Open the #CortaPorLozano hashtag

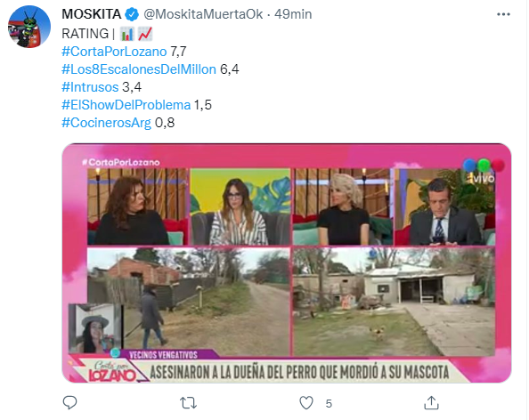coord(114,52)
